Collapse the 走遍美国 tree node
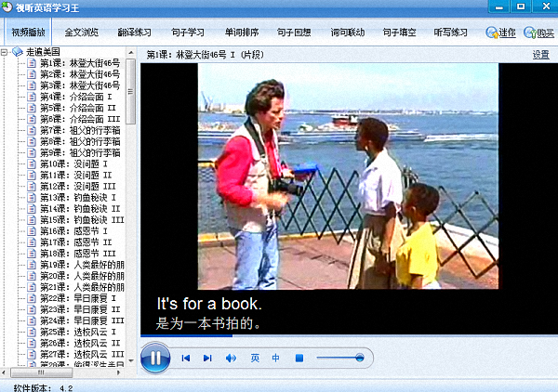The width and height of the screenshot is (558, 392). click(6, 52)
